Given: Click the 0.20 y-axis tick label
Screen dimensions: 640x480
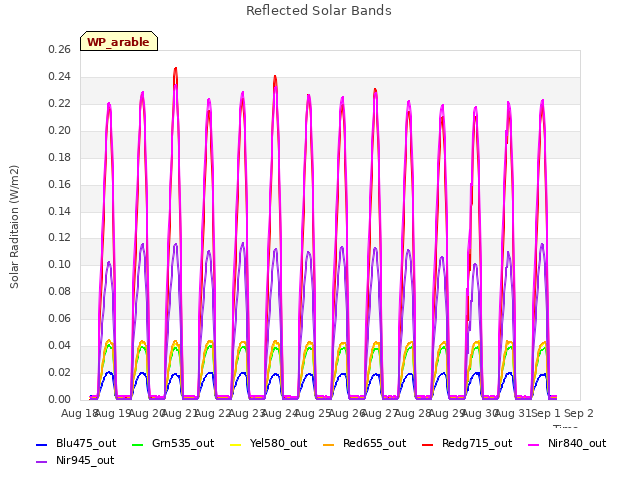Looking at the screenshot, I should [59, 130].
